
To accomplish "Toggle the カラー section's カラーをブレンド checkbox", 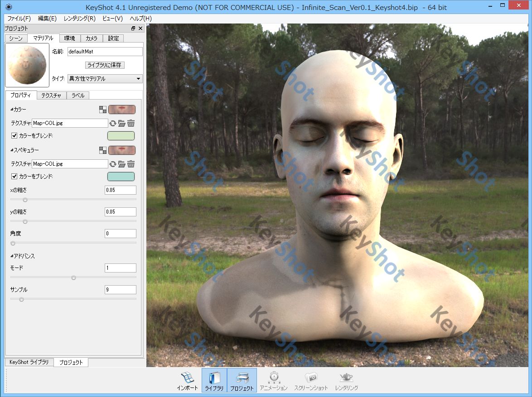I will click(14, 136).
